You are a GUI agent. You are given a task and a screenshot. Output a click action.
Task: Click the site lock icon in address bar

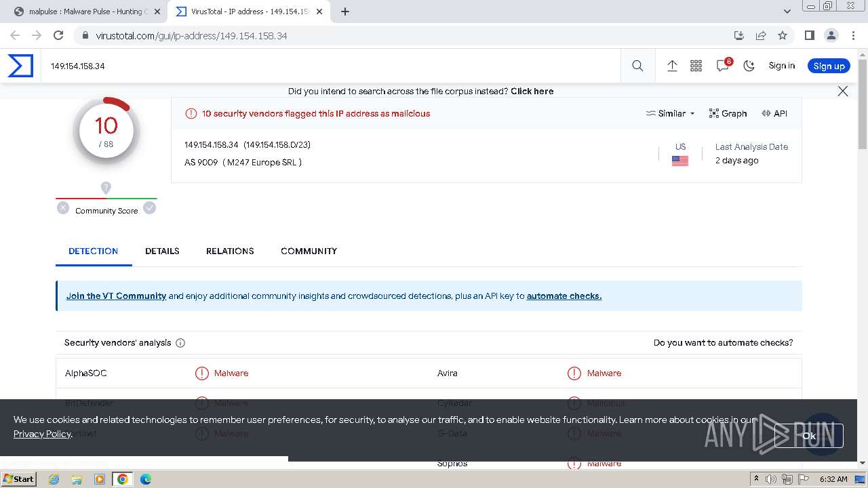[85, 36]
